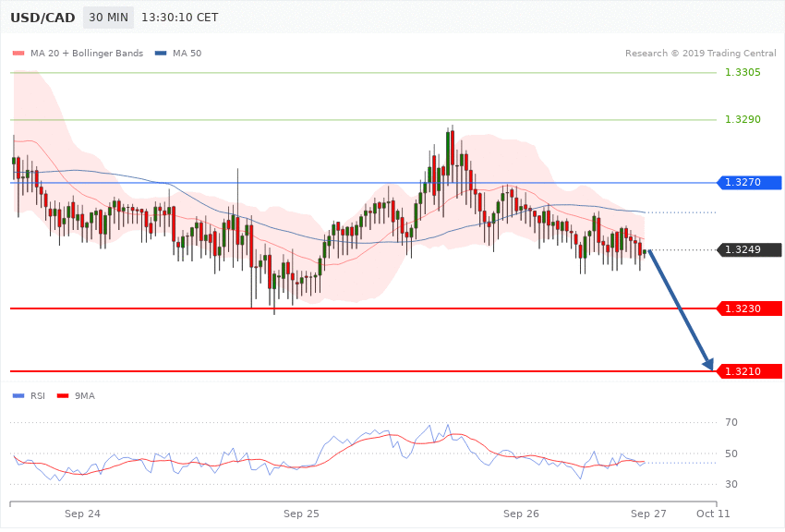Click the Oct 11 date axis label
785x532 pixels.
click(713, 514)
